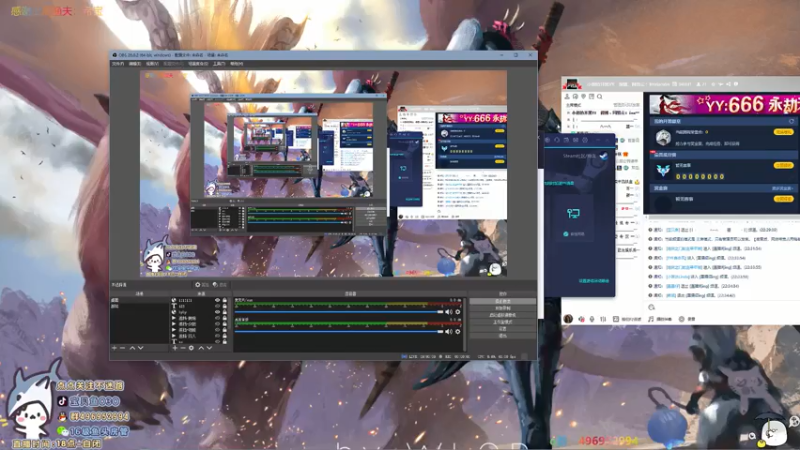Toggle the lock of the lyly source
Image resolution: width=800 pixels, height=450 pixels.
click(x=224, y=312)
